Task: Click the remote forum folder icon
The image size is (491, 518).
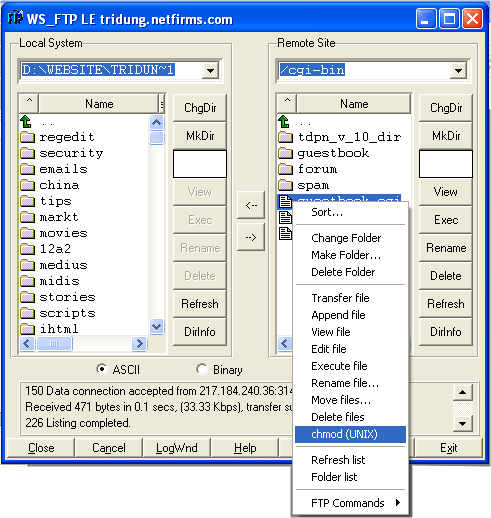Action: point(285,169)
